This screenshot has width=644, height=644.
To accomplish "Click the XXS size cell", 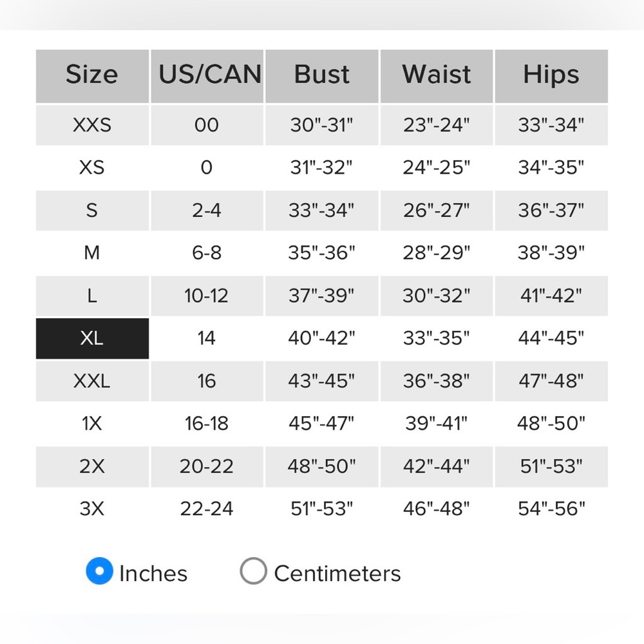I will (92, 125).
